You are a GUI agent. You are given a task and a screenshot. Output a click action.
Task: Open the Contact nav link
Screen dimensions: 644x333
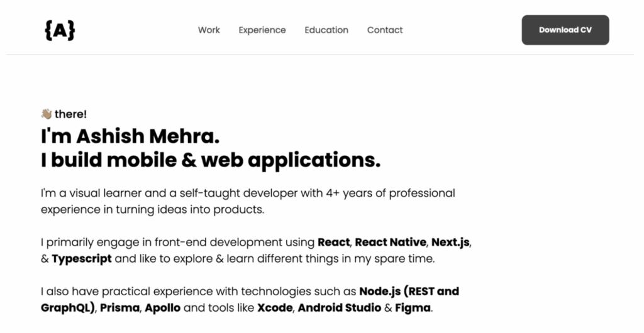[x=385, y=30]
